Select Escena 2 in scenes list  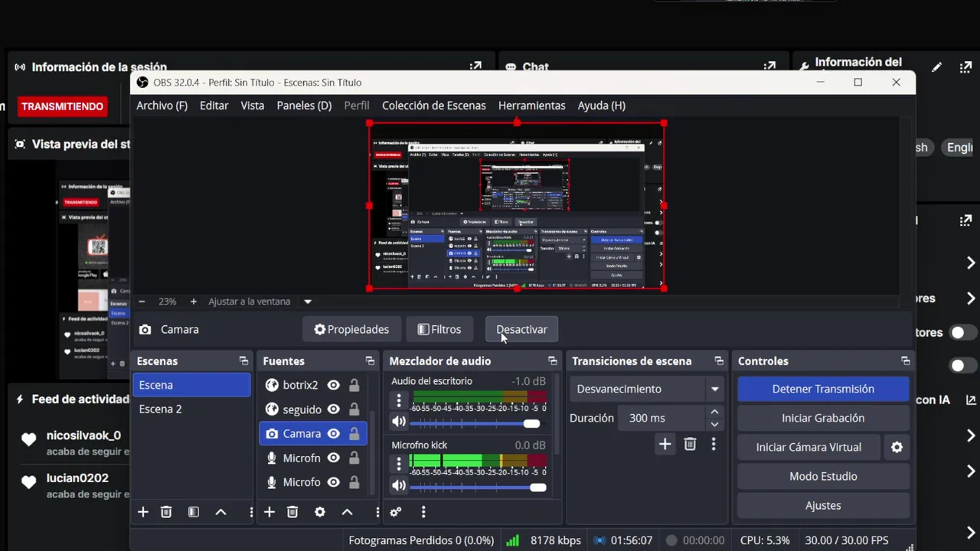coord(191,409)
